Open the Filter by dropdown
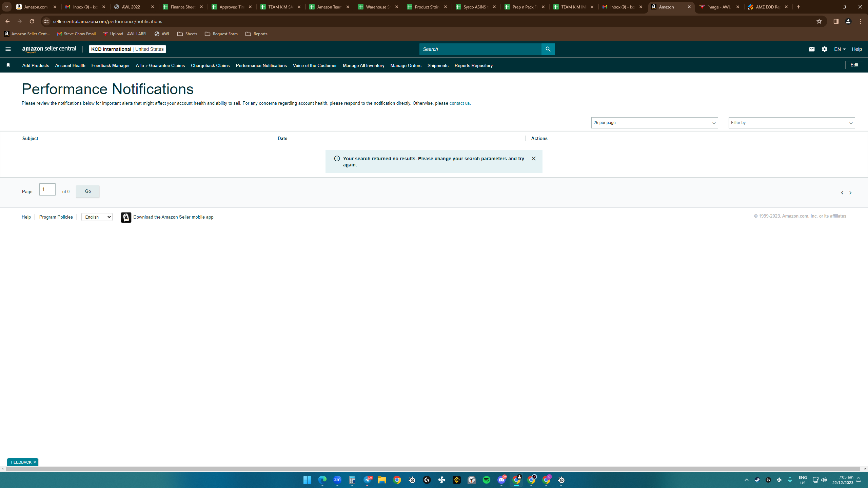The height and width of the screenshot is (488, 868). (x=791, y=123)
